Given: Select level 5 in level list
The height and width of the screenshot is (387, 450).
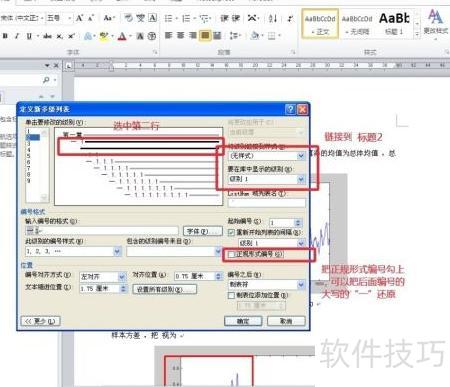Looking at the screenshot, I should (29, 156).
